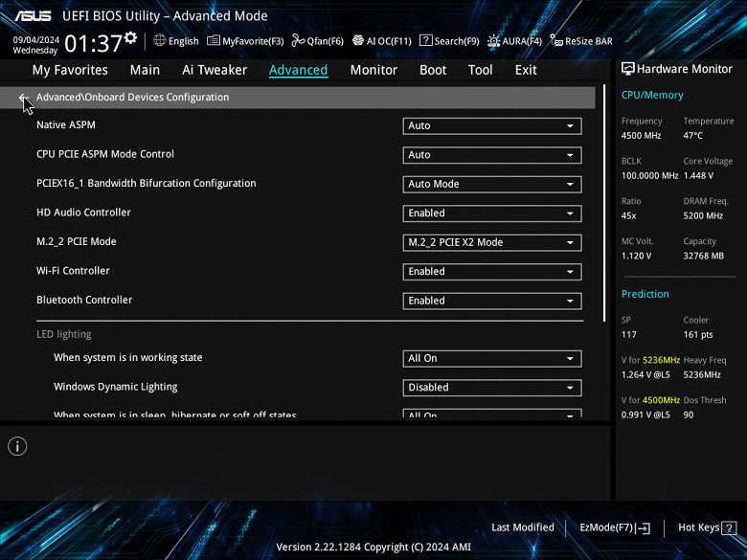
Task: Switch to the Main tab
Action: [x=145, y=70]
